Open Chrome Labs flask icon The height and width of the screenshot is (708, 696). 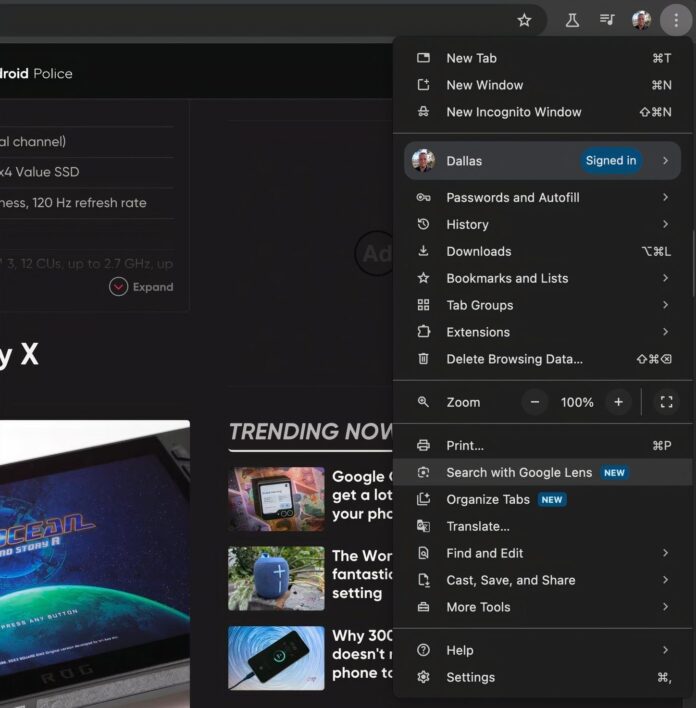point(572,20)
